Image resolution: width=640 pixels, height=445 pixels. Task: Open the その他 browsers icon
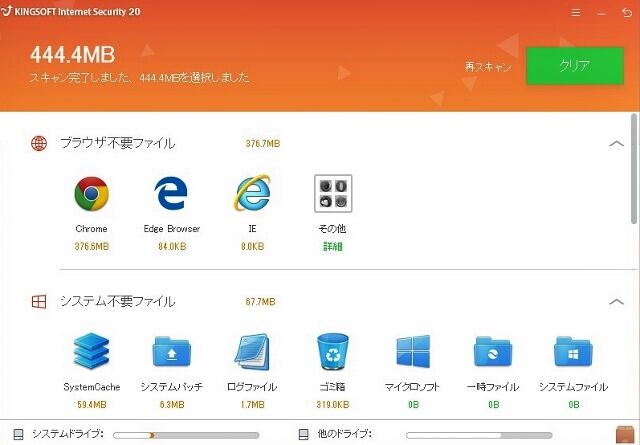pos(333,194)
